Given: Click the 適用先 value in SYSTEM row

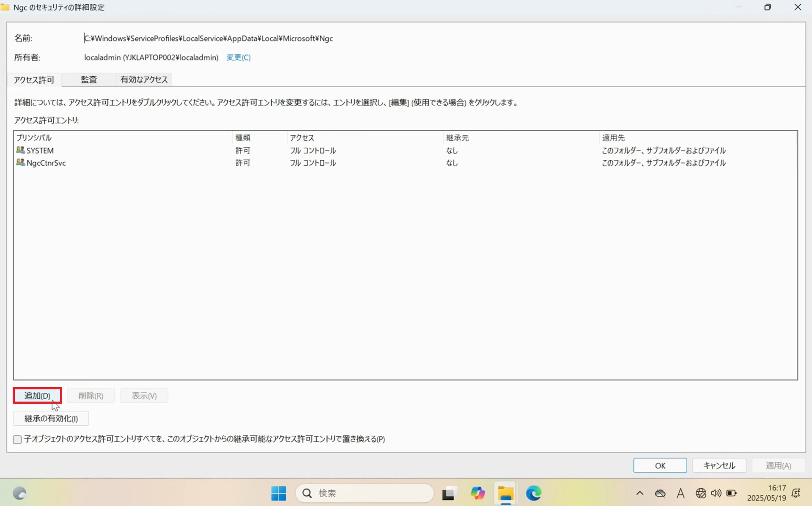Looking at the screenshot, I should [664, 150].
